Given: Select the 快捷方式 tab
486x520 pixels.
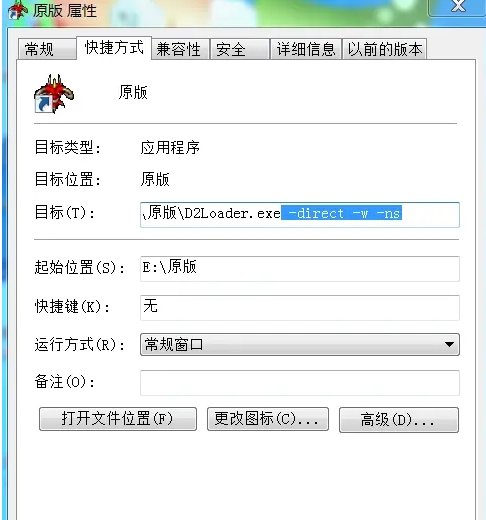Looking at the screenshot, I should tap(114, 48).
